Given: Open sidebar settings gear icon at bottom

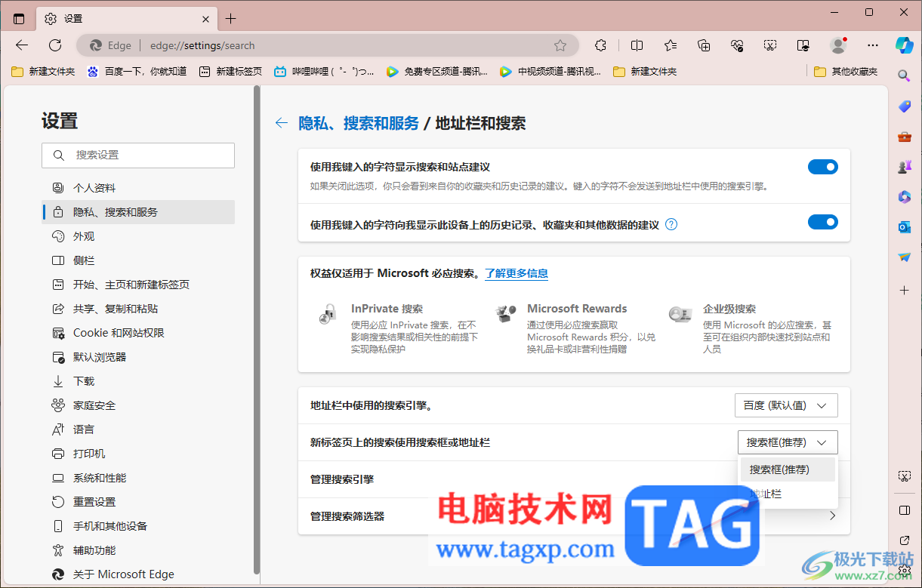Looking at the screenshot, I should [x=905, y=571].
